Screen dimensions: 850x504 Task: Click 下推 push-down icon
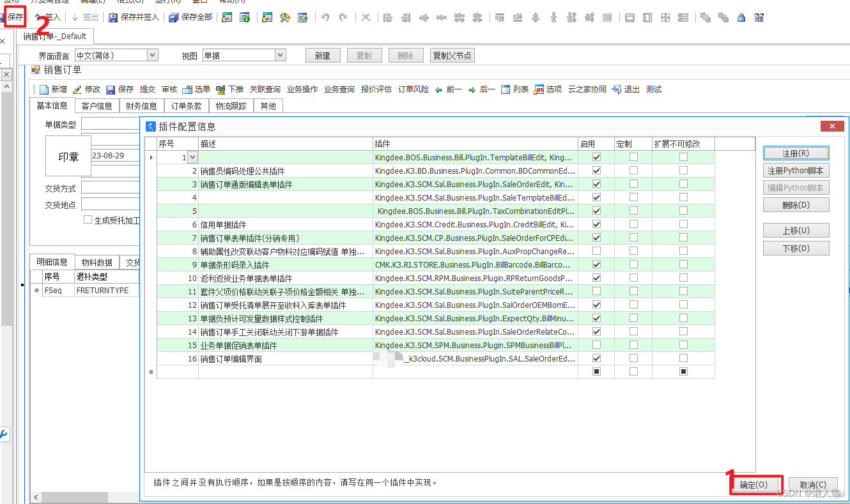tap(220, 89)
